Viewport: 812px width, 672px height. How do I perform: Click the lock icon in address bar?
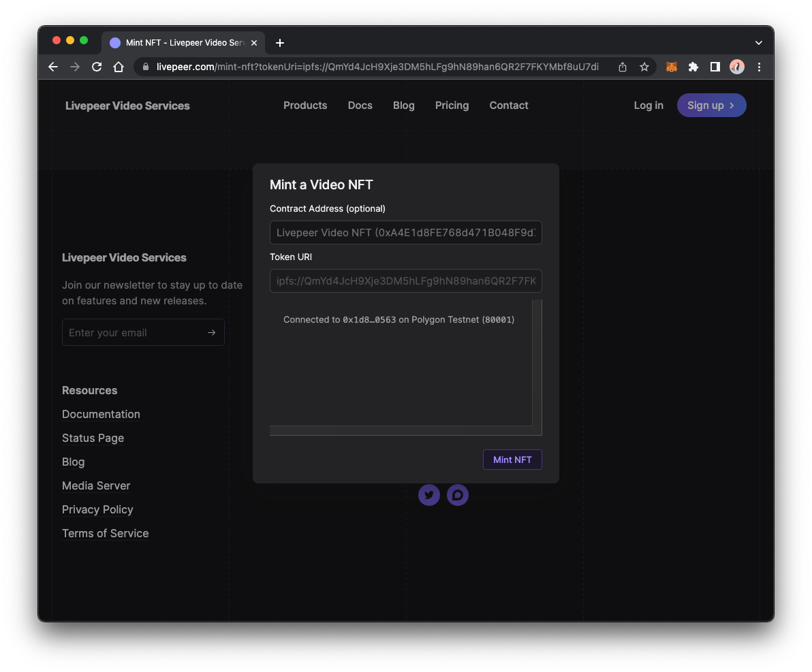point(146,67)
